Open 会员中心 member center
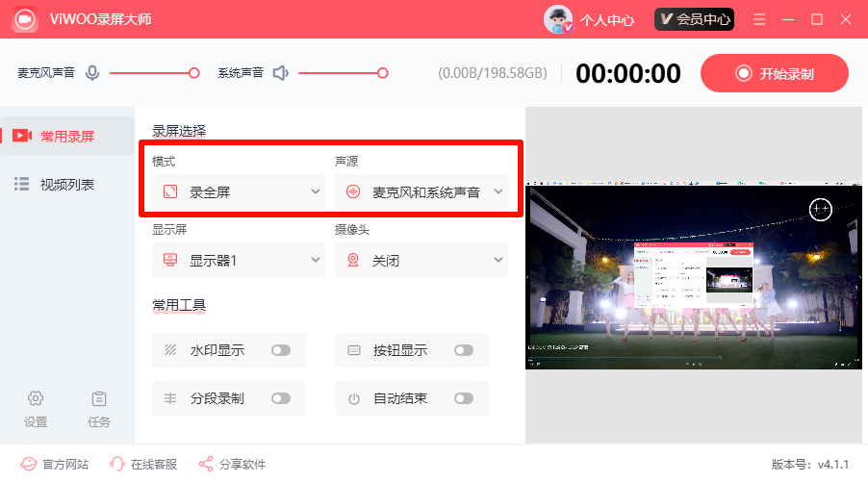868x483 pixels. (x=694, y=19)
